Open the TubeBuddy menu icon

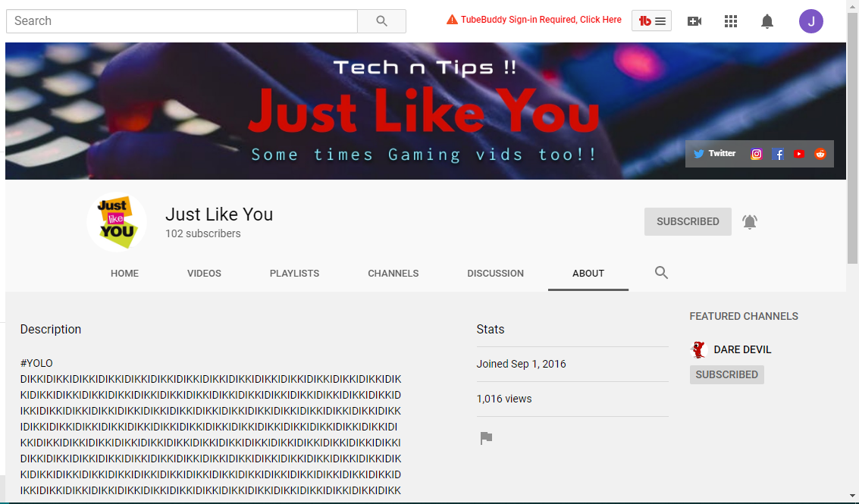click(x=651, y=21)
